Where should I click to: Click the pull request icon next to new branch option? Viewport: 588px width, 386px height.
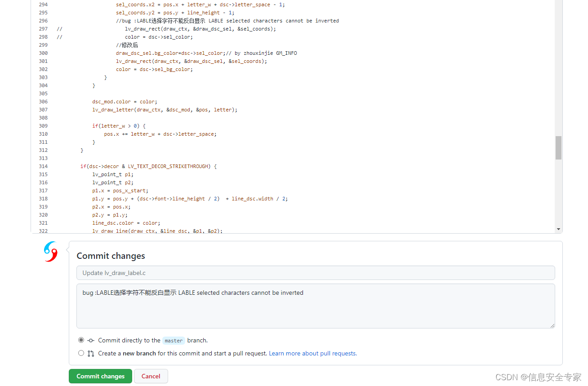(90, 353)
